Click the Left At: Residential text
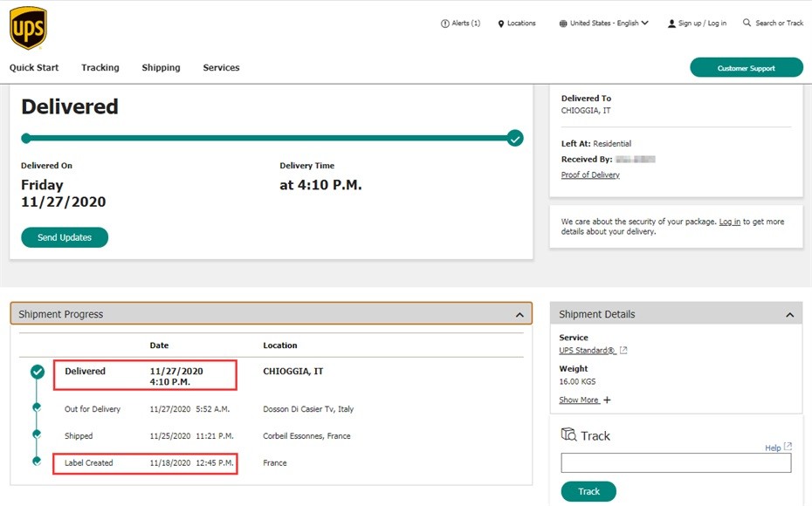 coord(596,144)
